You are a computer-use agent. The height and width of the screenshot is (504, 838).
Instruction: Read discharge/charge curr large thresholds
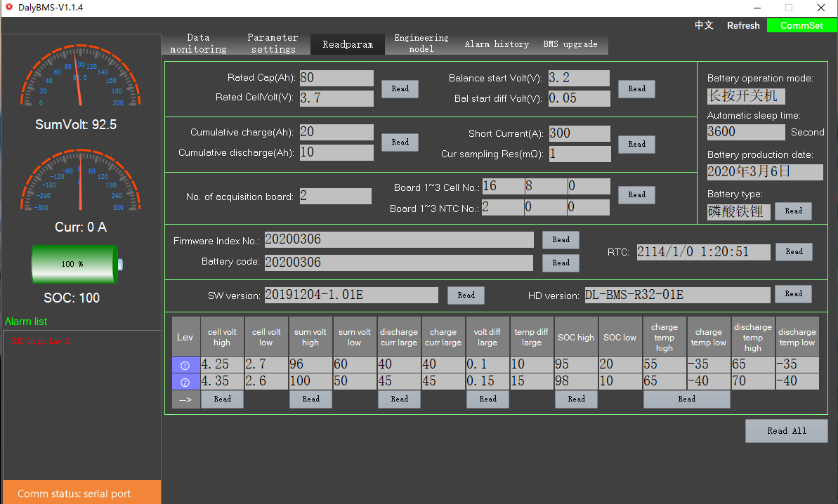point(399,399)
